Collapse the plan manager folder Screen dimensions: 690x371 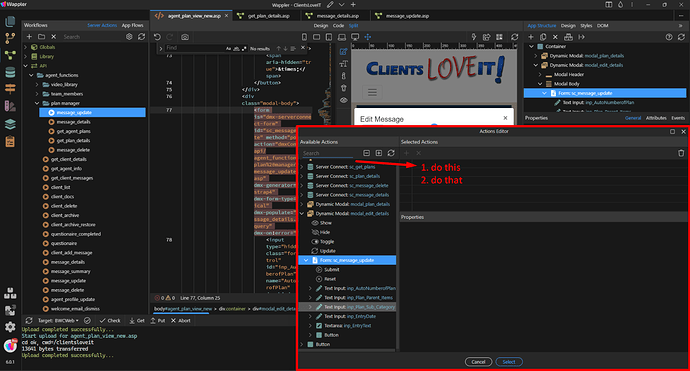37,103
